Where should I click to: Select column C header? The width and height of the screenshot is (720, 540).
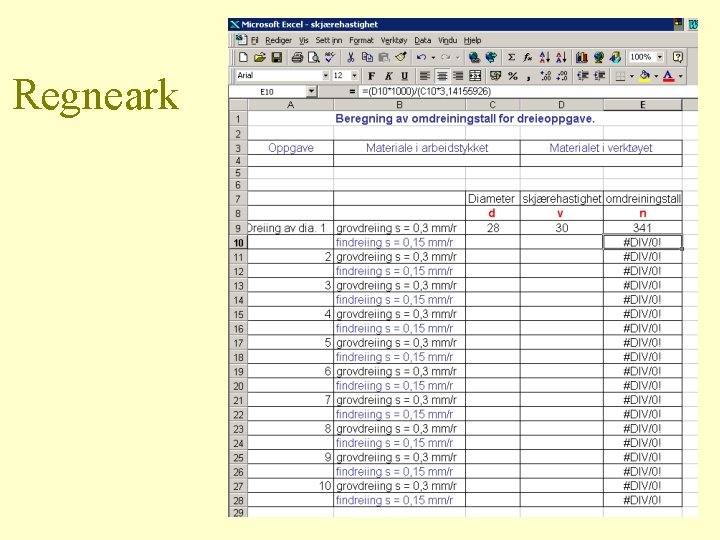tap(492, 105)
